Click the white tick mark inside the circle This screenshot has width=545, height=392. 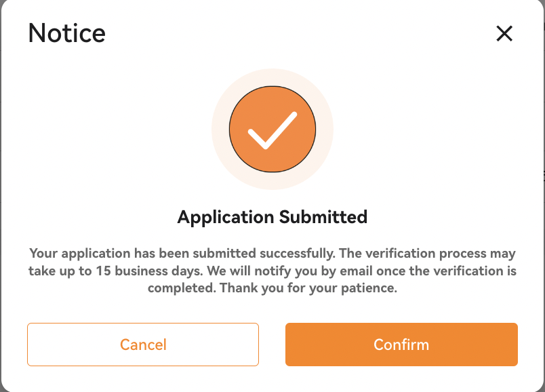[272, 130]
